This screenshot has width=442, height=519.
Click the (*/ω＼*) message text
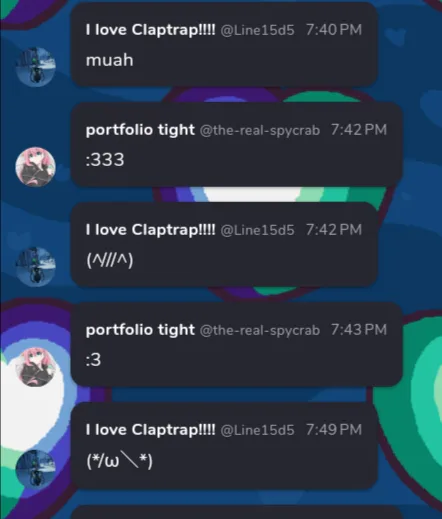(119, 461)
